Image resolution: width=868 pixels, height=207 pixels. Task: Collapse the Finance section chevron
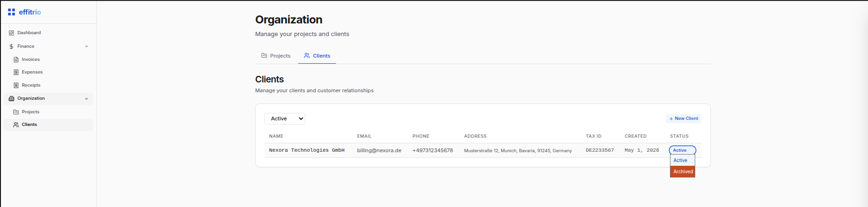[87, 46]
